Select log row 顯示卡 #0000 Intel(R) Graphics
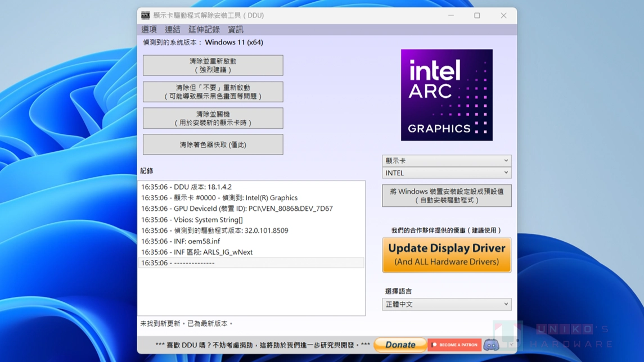 point(251,198)
